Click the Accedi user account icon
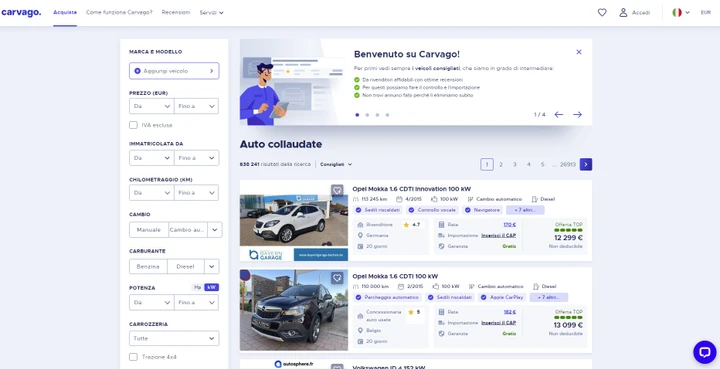The image size is (720, 369). pyautogui.click(x=623, y=12)
